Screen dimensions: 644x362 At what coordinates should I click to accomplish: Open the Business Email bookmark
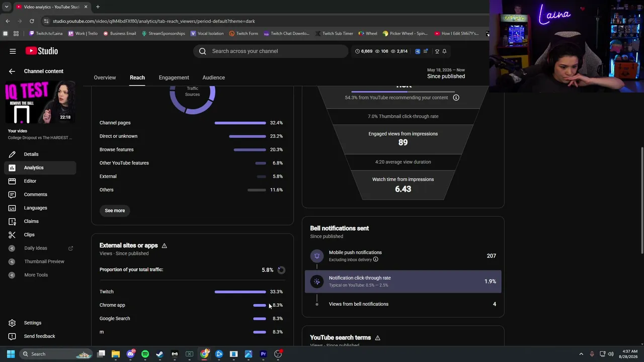tap(120, 34)
